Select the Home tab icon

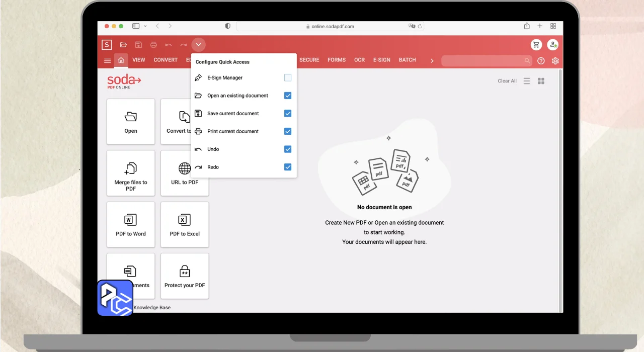pyautogui.click(x=121, y=60)
